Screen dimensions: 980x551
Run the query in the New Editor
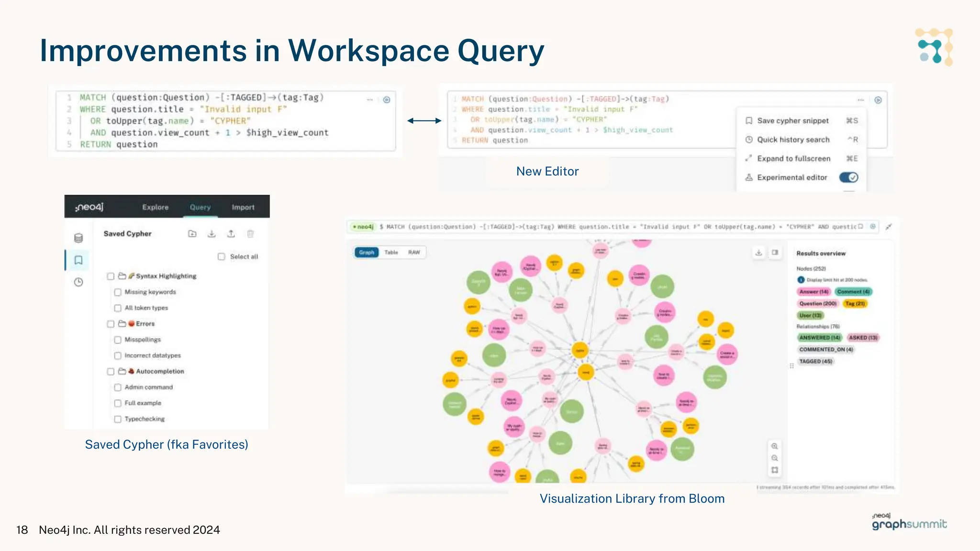click(x=878, y=100)
